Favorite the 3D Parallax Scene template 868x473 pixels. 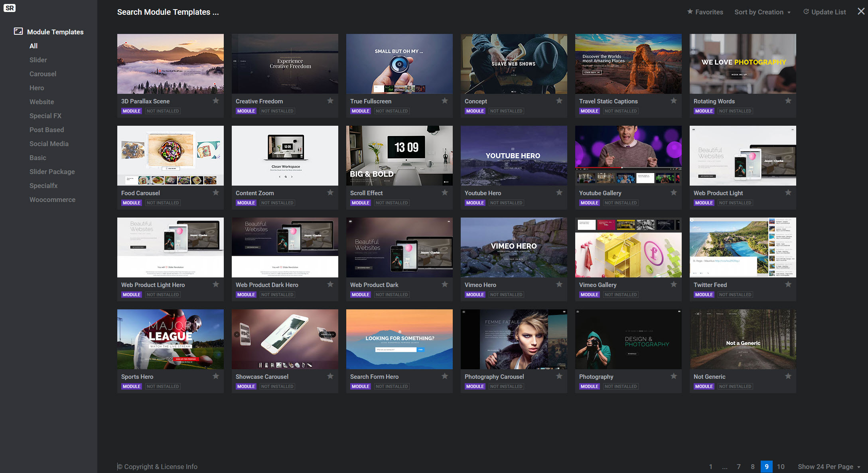pos(216,101)
